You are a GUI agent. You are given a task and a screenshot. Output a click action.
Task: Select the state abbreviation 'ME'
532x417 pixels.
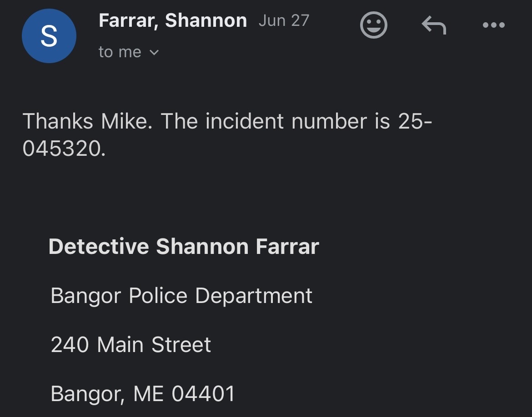click(x=149, y=394)
